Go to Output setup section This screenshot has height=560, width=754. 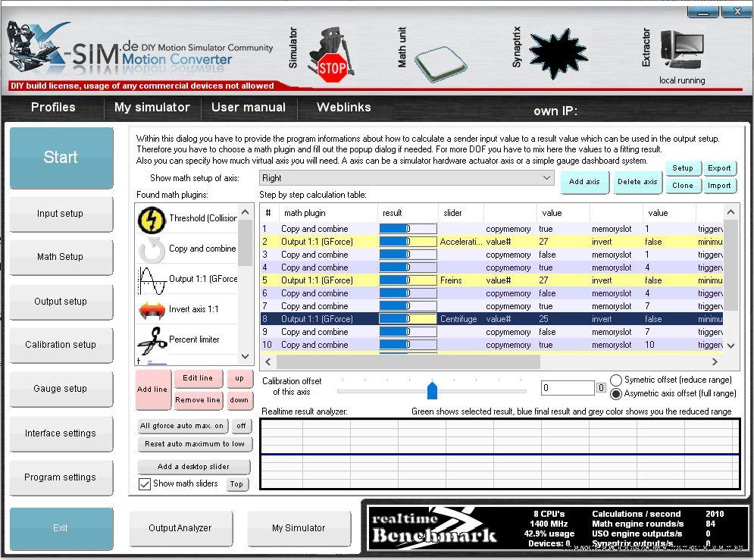pyautogui.click(x=61, y=302)
